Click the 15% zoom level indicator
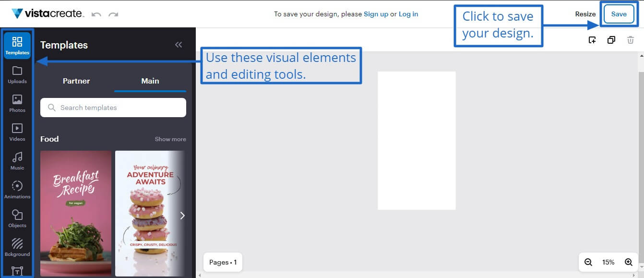 click(x=608, y=262)
